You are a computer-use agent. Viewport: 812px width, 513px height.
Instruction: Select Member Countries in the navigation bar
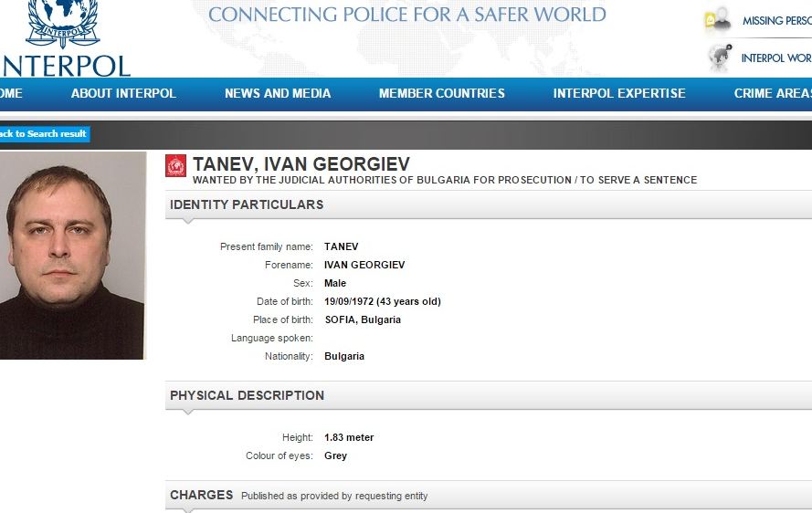tap(442, 93)
